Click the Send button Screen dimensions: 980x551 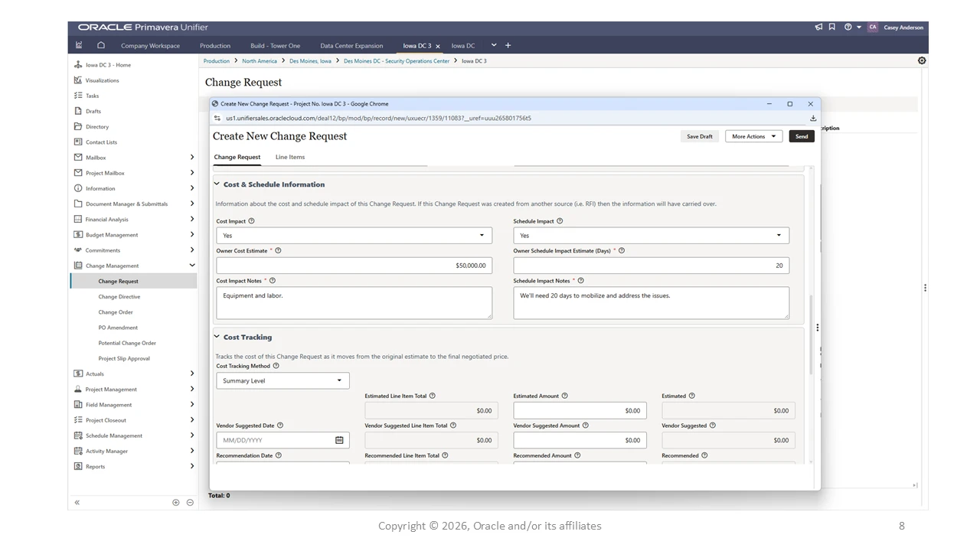point(802,136)
